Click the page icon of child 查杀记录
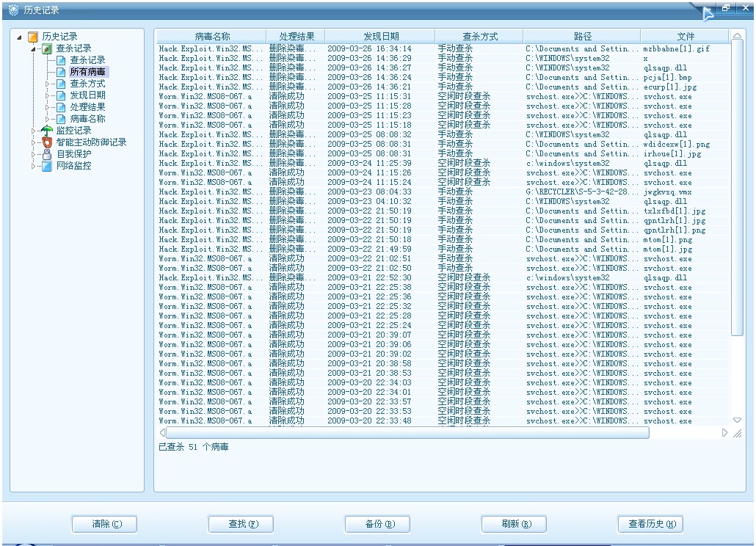Viewport: 756px width, 546px height. pos(61,60)
